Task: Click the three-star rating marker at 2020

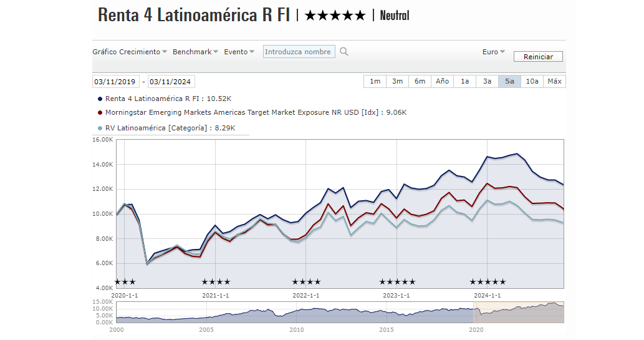Action: click(x=125, y=282)
